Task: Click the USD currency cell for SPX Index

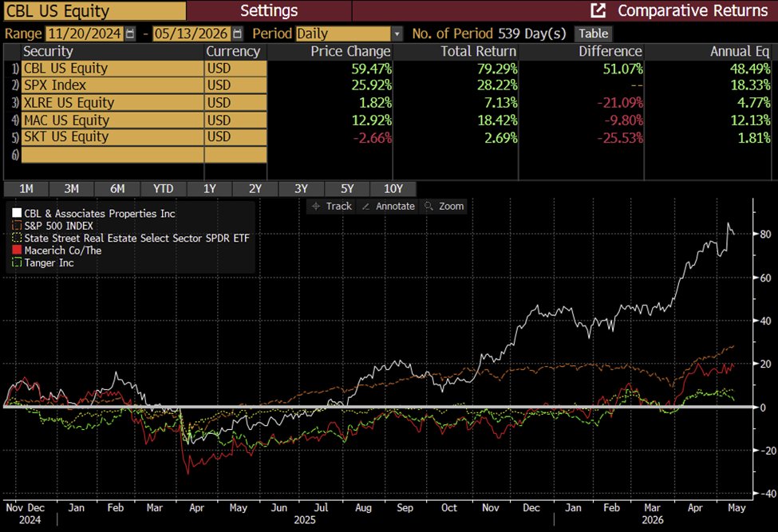Action: [235, 85]
